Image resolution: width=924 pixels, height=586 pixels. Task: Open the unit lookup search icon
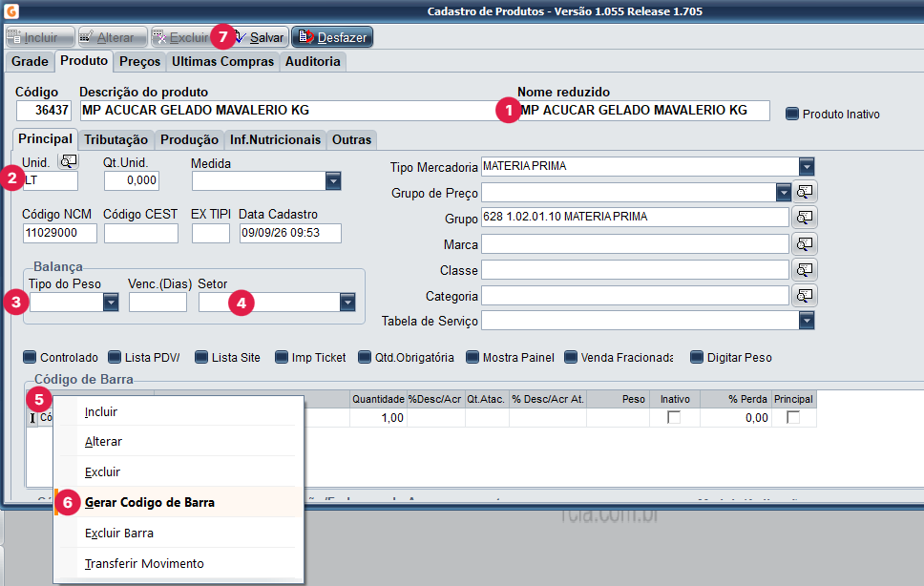tap(69, 160)
